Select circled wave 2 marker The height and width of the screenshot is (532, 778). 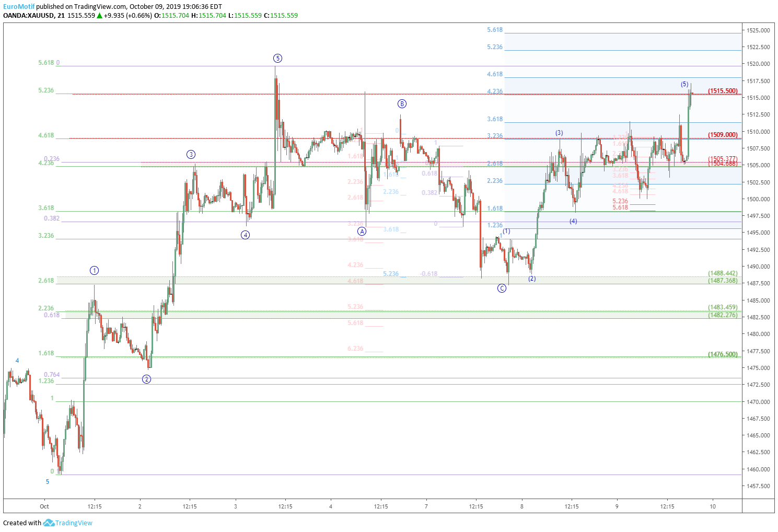click(x=146, y=379)
